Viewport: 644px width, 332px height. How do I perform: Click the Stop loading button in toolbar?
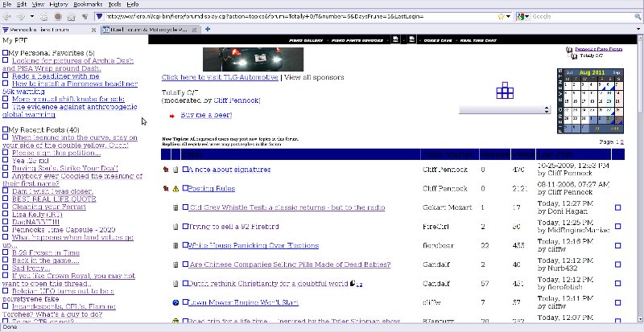click(58, 17)
